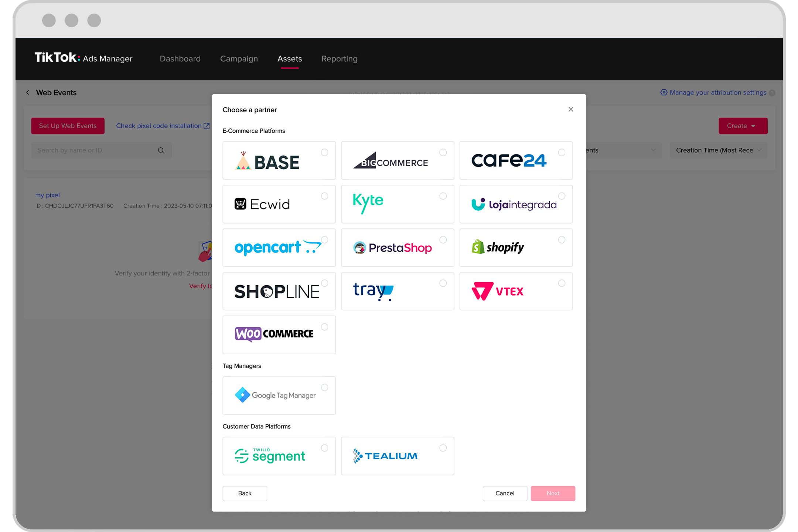Click the PrestaShop partner logo
This screenshot has width=798, height=532.
click(x=392, y=248)
